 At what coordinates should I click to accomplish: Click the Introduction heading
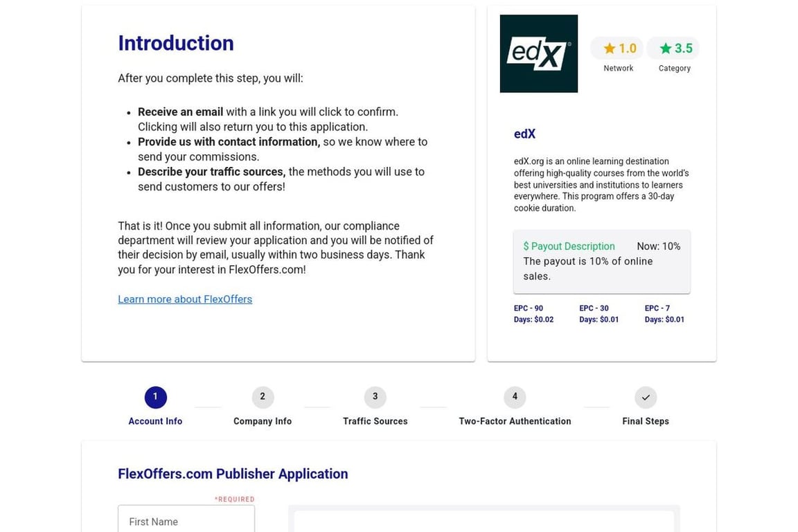pyautogui.click(x=175, y=43)
